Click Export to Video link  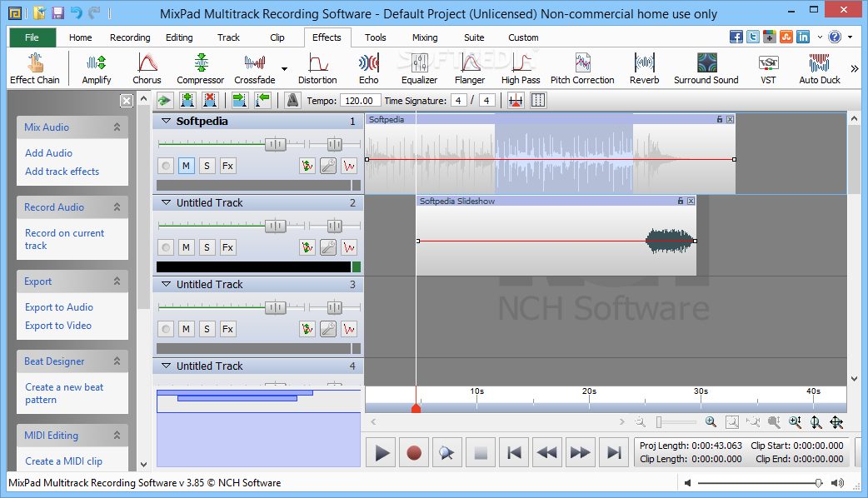58,326
